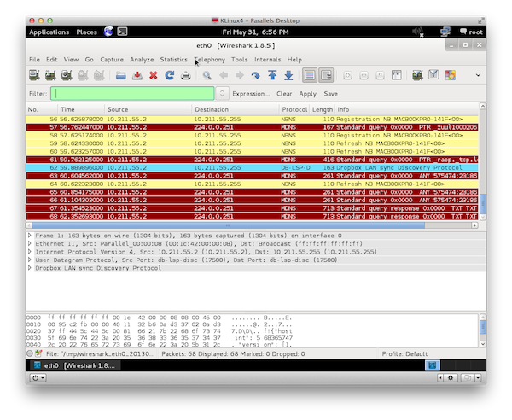Open the Statistics menu
Screen dimensions: 512x420
pos(174,60)
